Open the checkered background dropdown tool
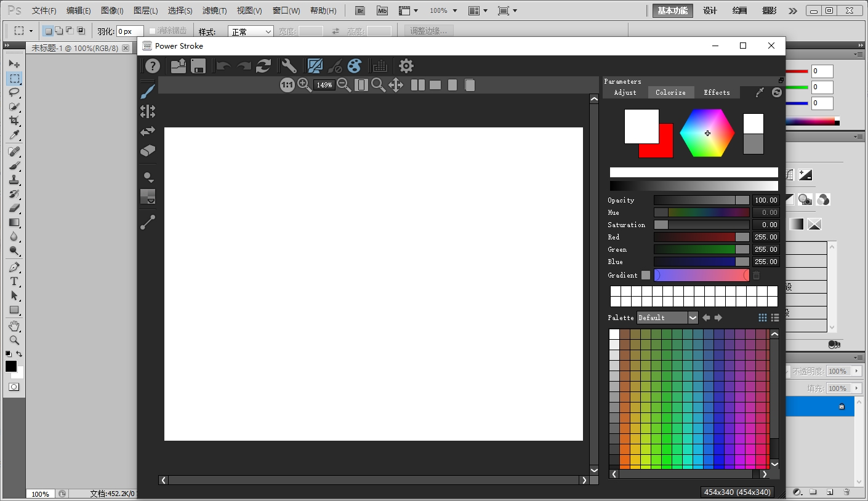 (x=148, y=196)
